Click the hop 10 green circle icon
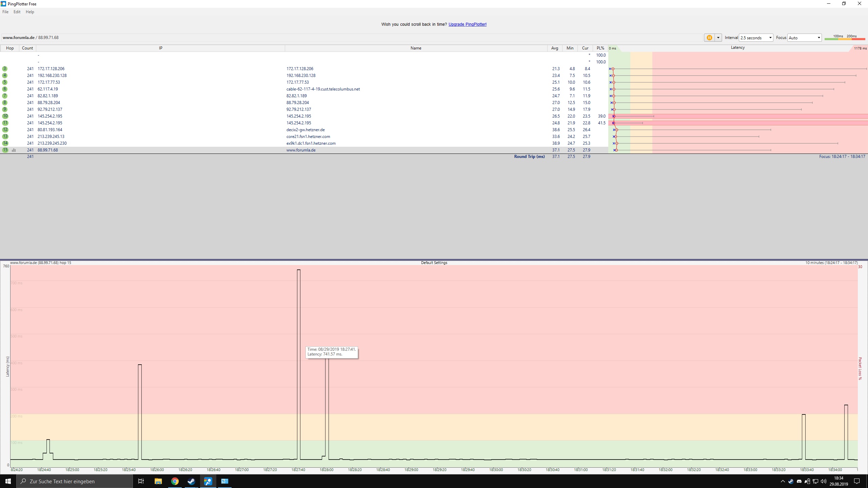The image size is (868, 488). coord(5,116)
